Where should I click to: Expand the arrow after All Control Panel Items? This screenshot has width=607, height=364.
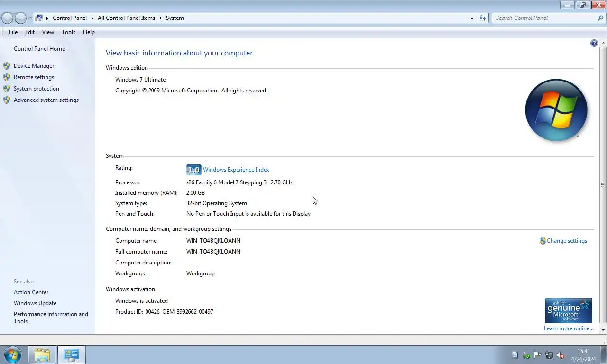(160, 18)
